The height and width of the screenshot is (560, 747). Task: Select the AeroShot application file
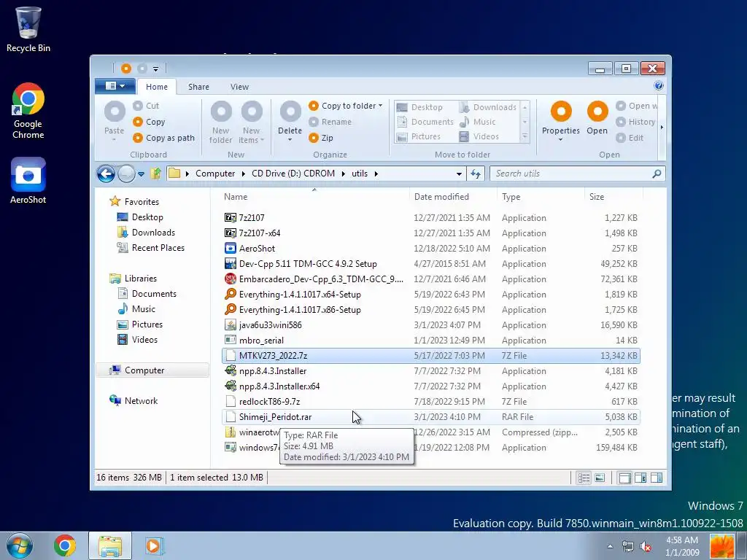(x=430, y=249)
